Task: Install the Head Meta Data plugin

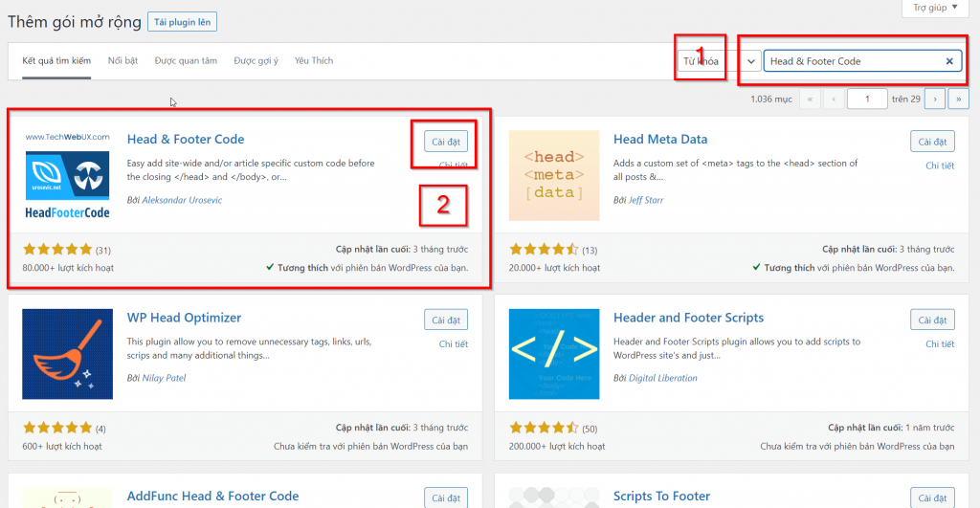Action: pos(932,142)
